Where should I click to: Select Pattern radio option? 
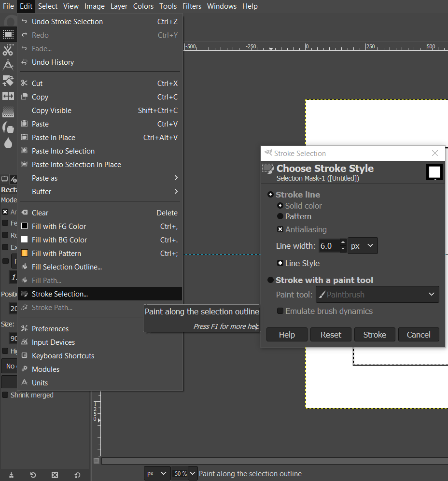point(280,216)
